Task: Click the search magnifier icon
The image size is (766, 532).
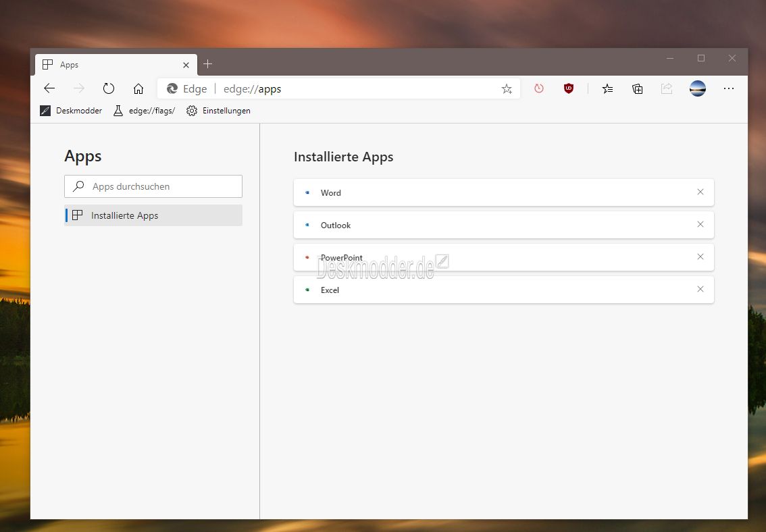Action: (78, 186)
